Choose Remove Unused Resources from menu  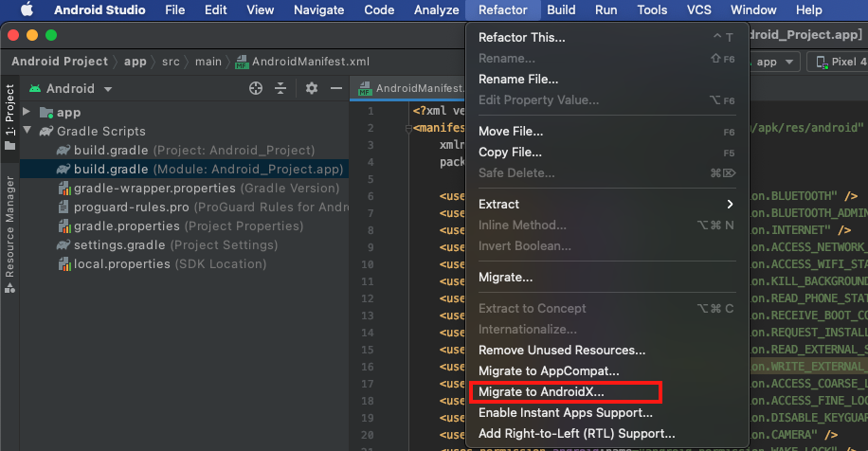562,350
